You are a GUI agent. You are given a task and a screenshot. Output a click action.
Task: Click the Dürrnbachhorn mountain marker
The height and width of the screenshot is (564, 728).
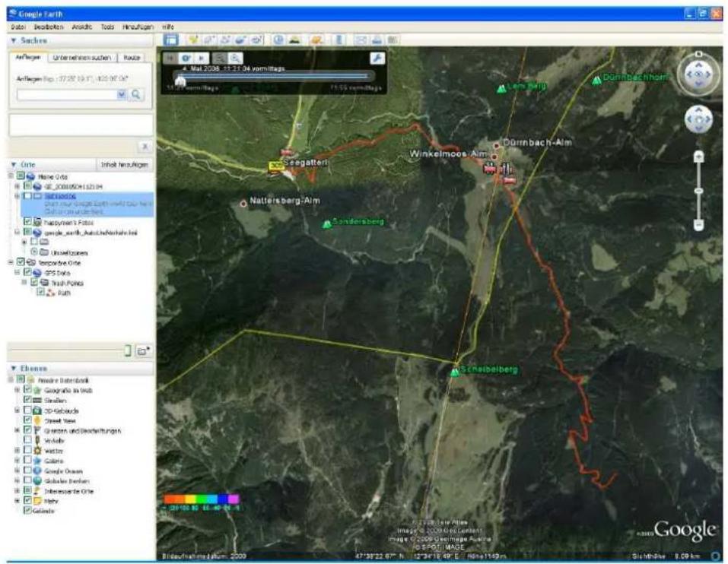(596, 81)
